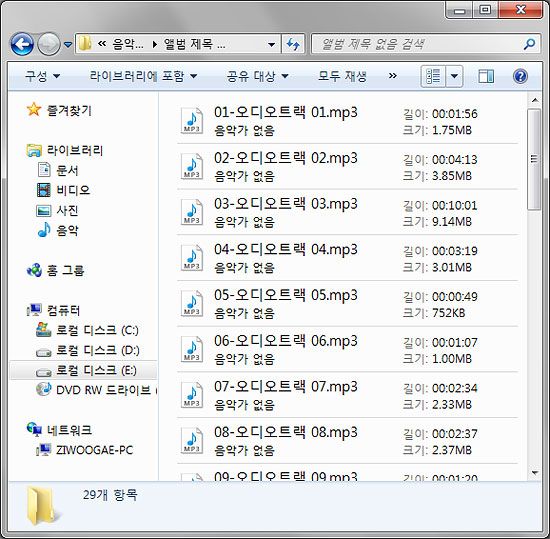Screen dimensions: 550x539
Task: Expand the address bar history dropdown
Action: (271, 45)
